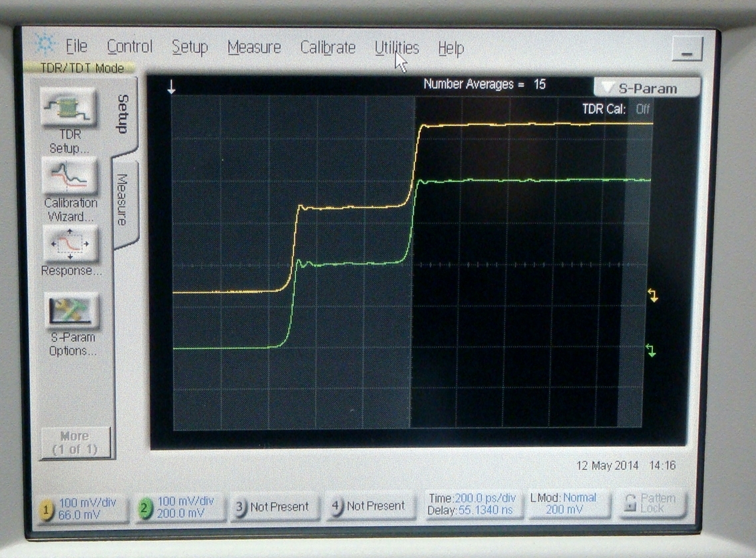Click the white trigger reference arrow
Viewport: 756px width, 558px height.
point(171,87)
